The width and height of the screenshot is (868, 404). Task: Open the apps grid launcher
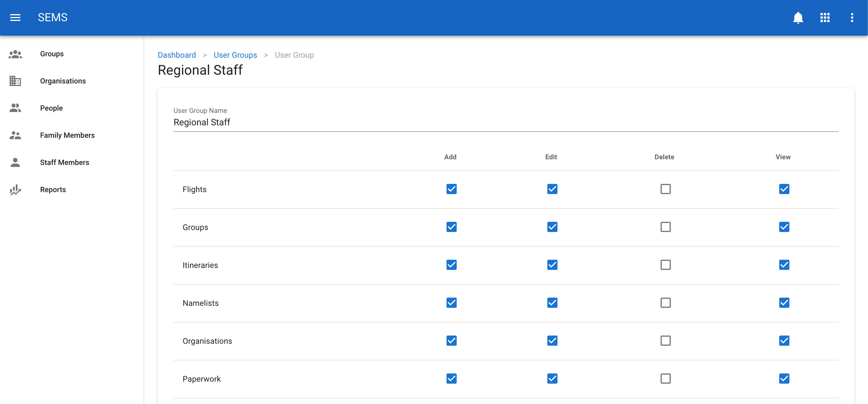[x=825, y=18]
